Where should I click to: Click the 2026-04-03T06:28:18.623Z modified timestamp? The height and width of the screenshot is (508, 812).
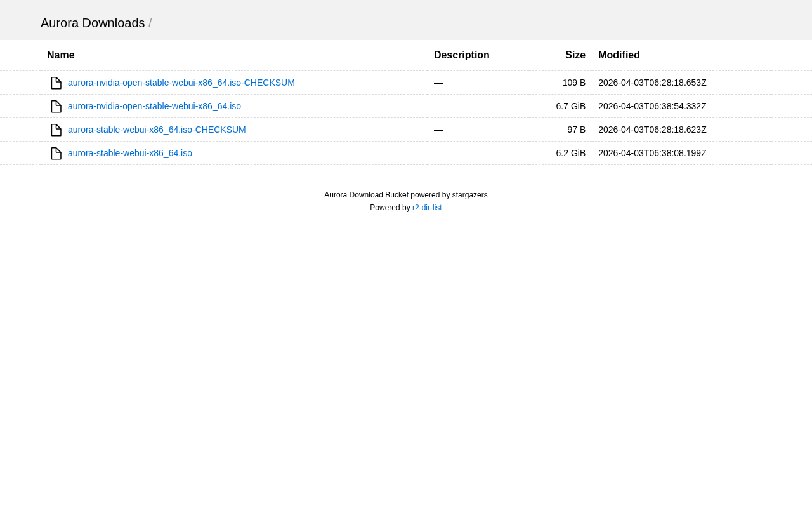pos(652,130)
